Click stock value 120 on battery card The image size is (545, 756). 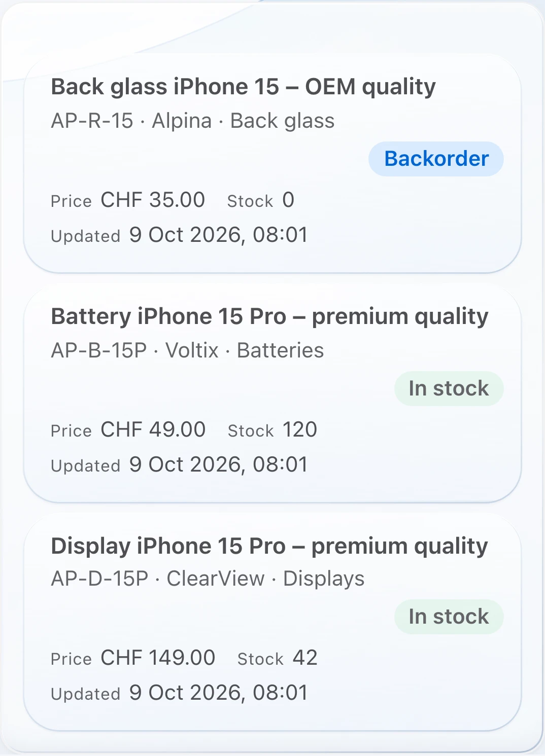point(300,429)
